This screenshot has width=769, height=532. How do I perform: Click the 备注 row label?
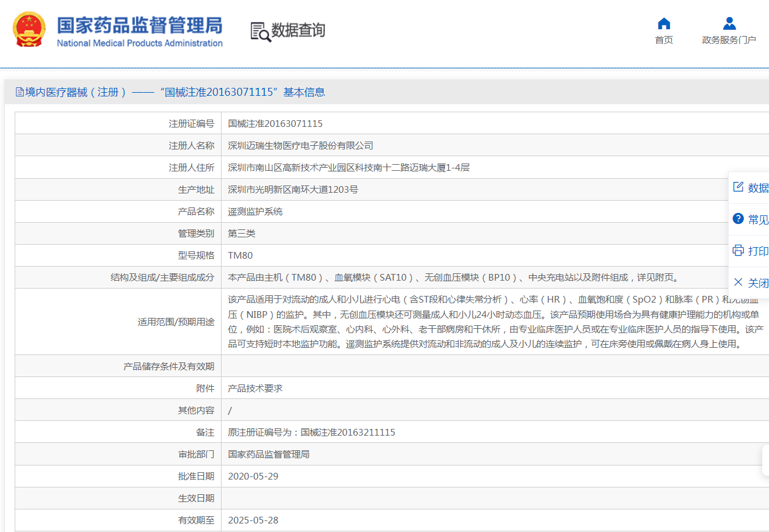pos(205,432)
